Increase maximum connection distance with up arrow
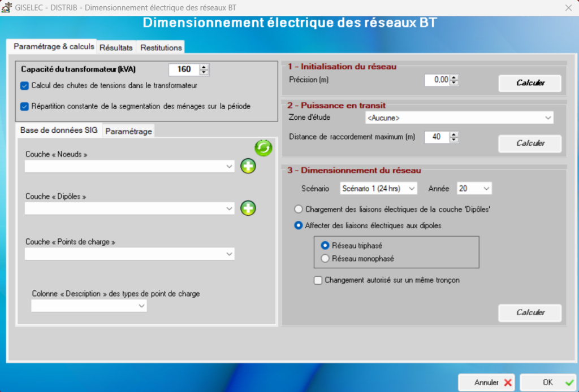Image resolution: width=579 pixels, height=392 pixels. click(454, 134)
